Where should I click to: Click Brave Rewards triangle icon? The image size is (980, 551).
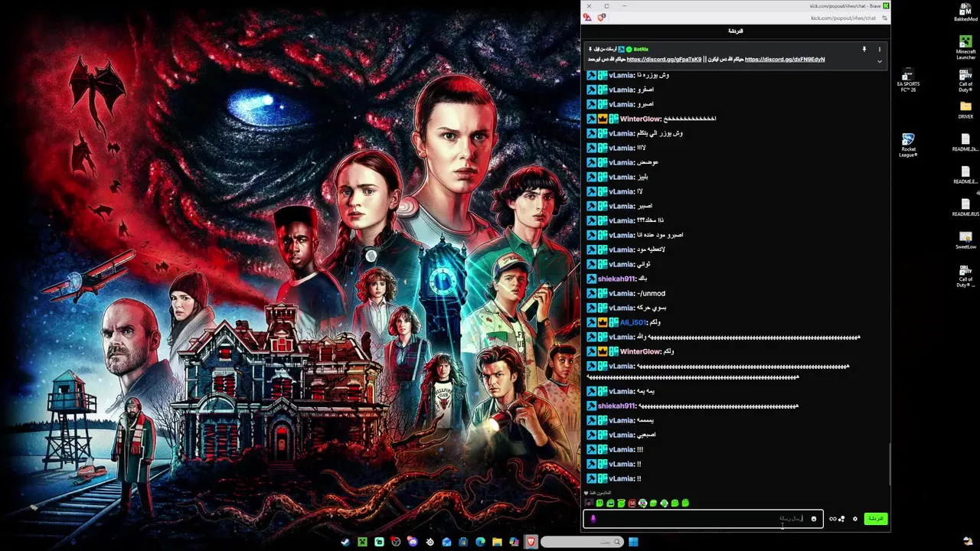coord(587,18)
